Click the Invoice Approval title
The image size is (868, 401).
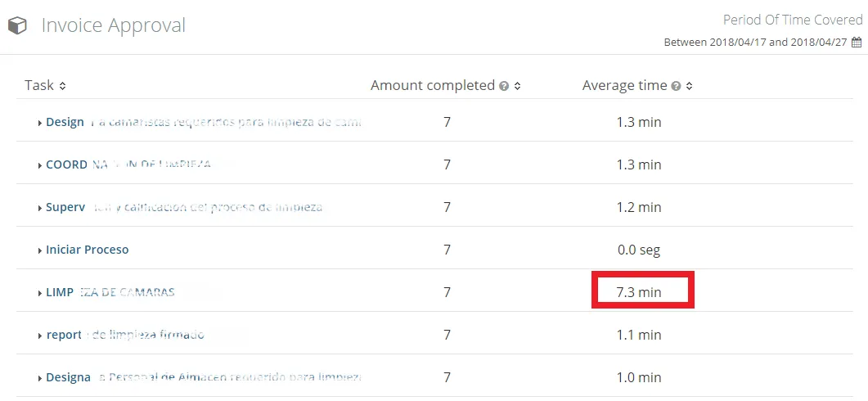pos(114,25)
